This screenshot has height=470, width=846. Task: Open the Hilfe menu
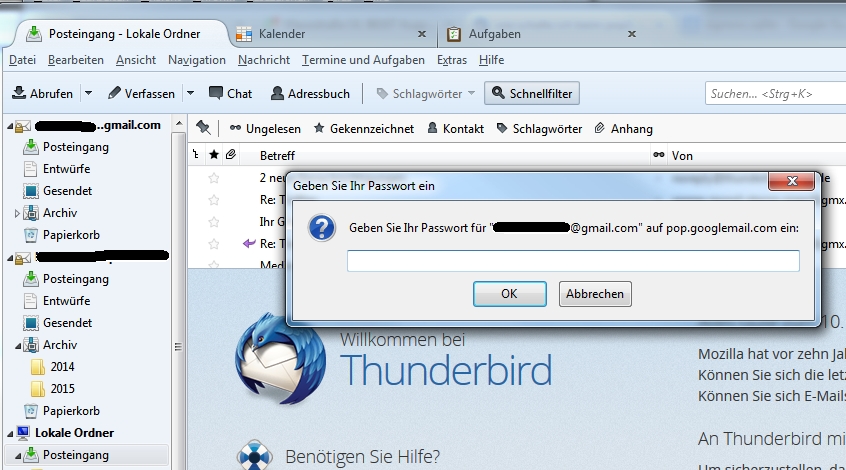pyautogui.click(x=492, y=60)
